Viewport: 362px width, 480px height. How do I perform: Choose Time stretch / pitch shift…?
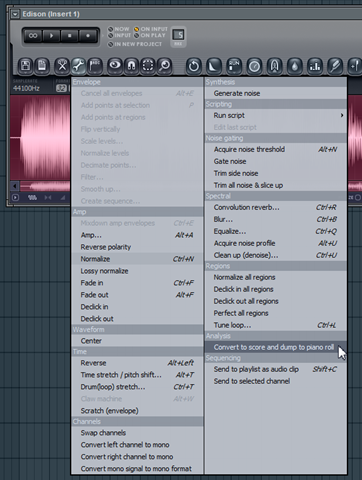click(x=137, y=375)
